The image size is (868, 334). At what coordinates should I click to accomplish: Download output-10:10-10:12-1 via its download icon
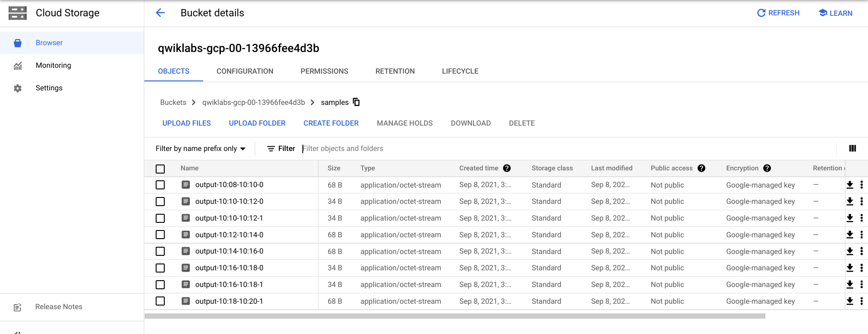click(850, 218)
